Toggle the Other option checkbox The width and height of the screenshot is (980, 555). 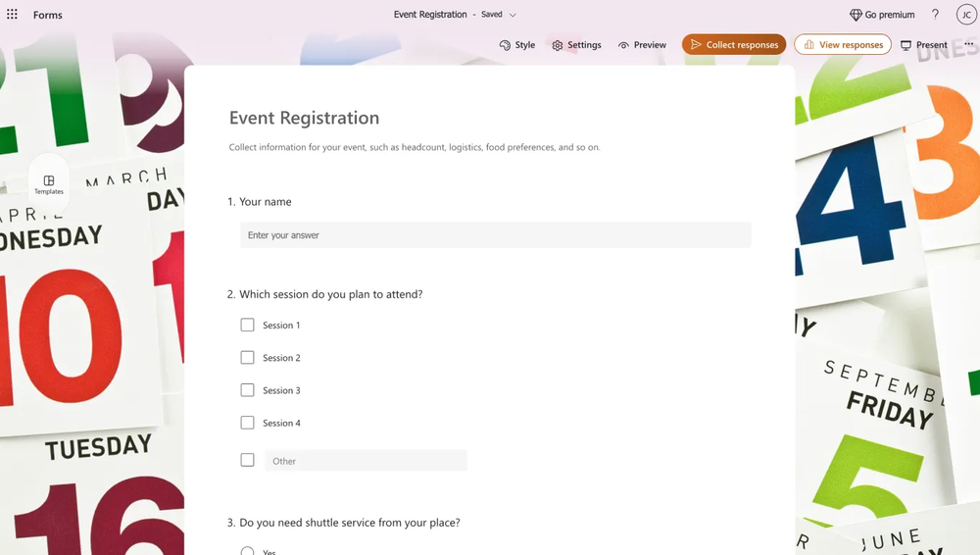coord(247,460)
